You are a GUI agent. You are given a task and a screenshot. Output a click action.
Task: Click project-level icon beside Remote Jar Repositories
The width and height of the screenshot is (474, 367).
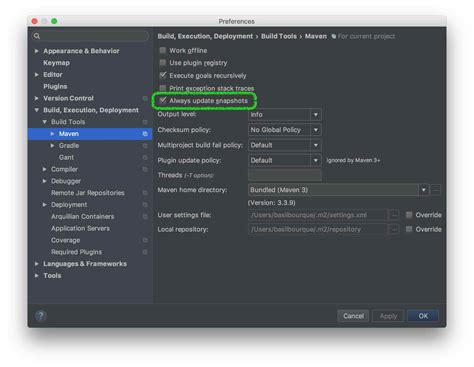click(x=145, y=193)
